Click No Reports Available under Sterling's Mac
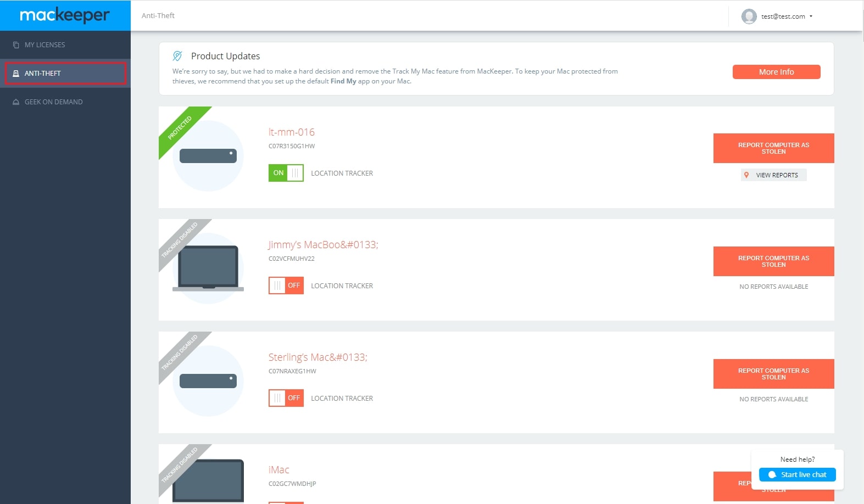 [773, 399]
